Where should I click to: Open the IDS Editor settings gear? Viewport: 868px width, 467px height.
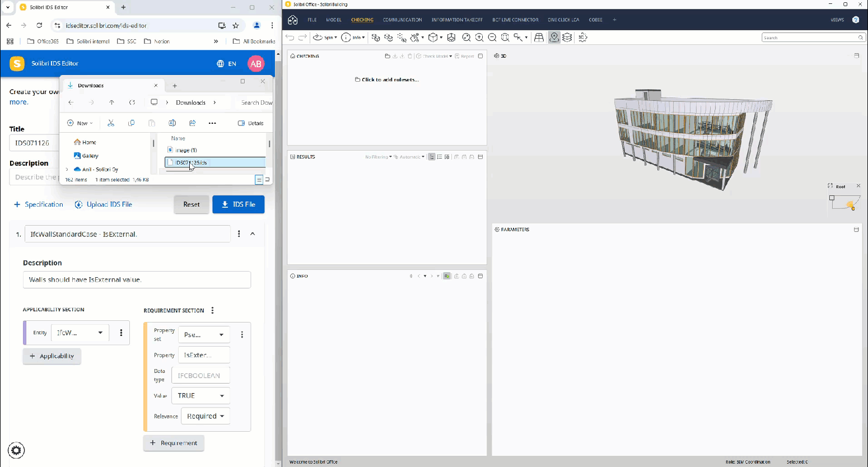click(16, 450)
